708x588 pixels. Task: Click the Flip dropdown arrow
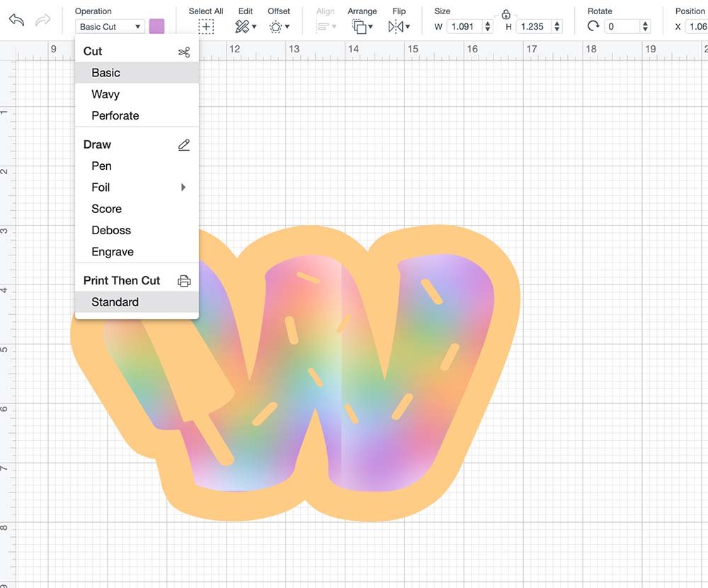[407, 27]
